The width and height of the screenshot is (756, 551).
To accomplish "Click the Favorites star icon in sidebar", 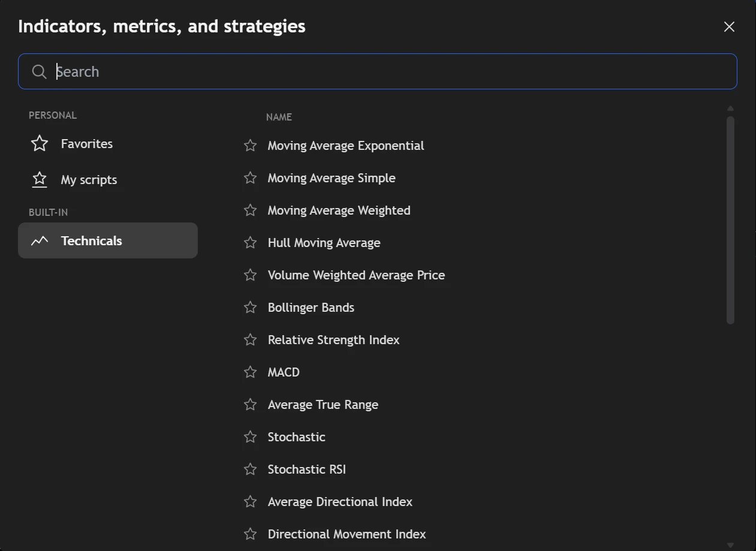I will click(x=40, y=144).
